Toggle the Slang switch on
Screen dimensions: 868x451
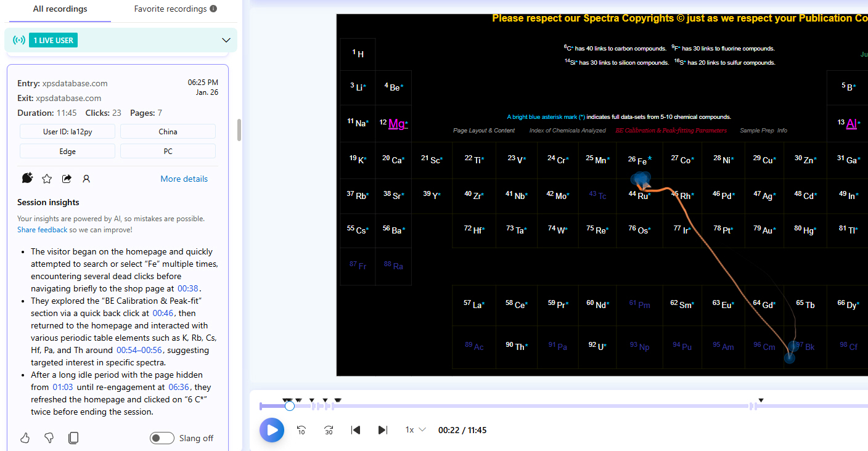pos(162,438)
